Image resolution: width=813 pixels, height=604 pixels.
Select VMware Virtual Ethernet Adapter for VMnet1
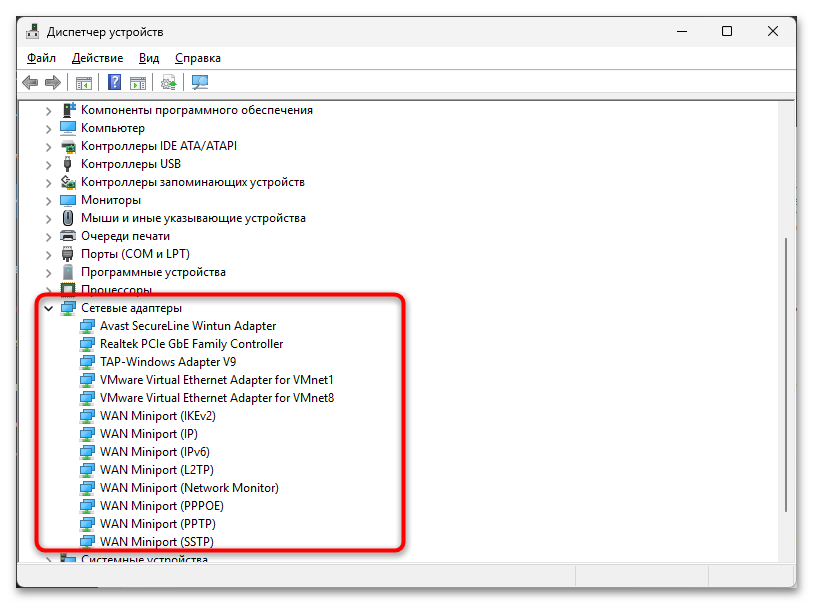tap(217, 380)
